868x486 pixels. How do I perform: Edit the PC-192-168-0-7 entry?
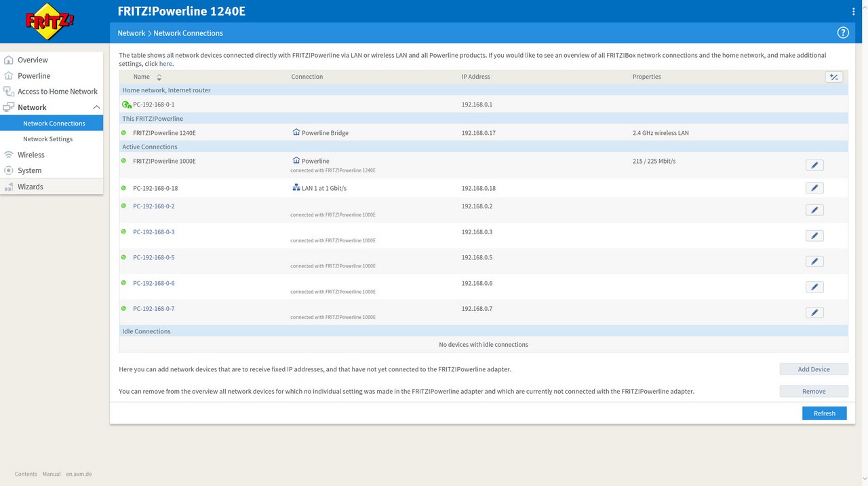pos(814,312)
